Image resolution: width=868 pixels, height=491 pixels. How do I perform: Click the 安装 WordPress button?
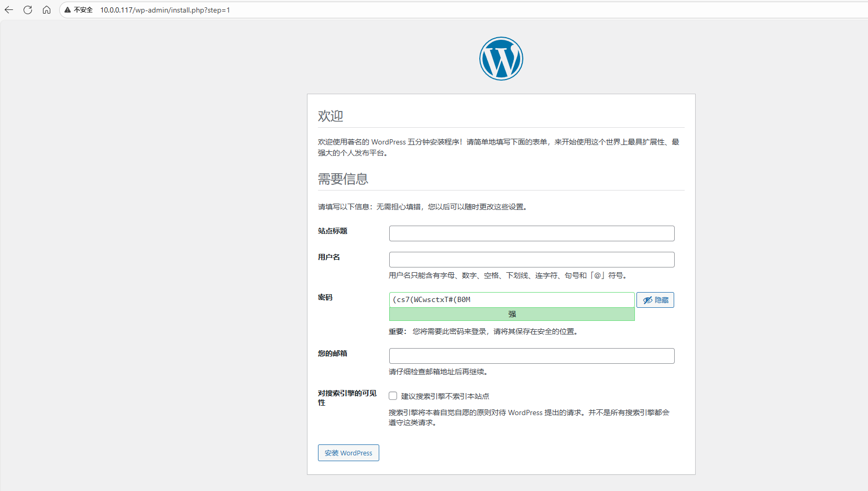(348, 453)
